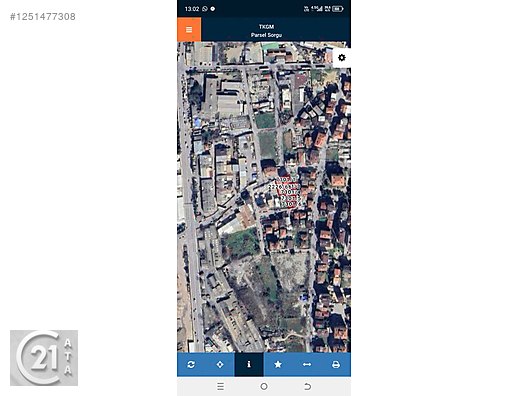This screenshot has width=528, height=396.
Task: Click the Century 21 ATA logo
Action: [44, 358]
